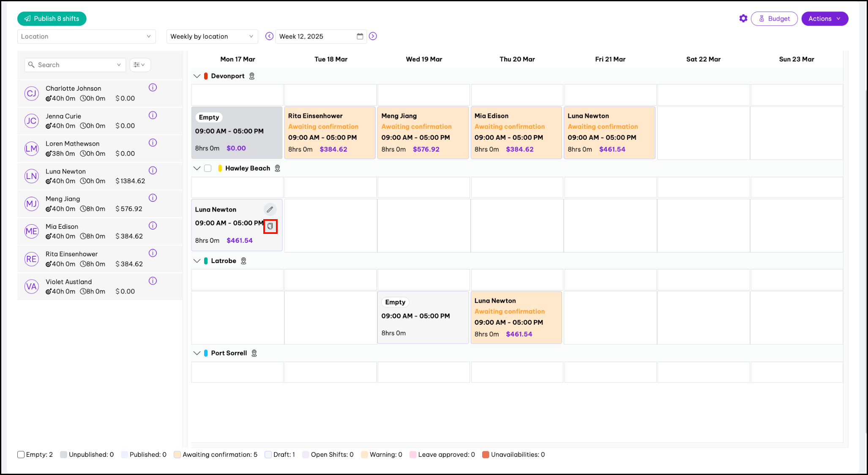868x475 pixels.
Task: Open the Actions menu
Action: click(824, 19)
